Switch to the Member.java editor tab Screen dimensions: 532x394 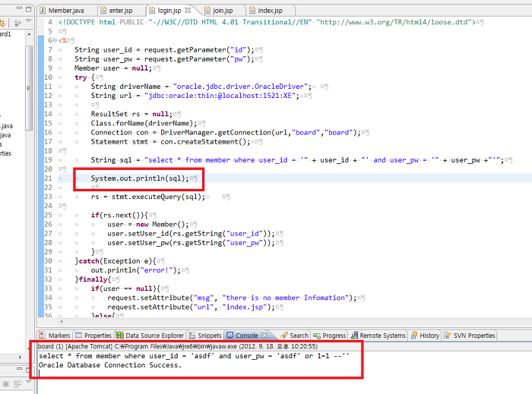(x=66, y=11)
